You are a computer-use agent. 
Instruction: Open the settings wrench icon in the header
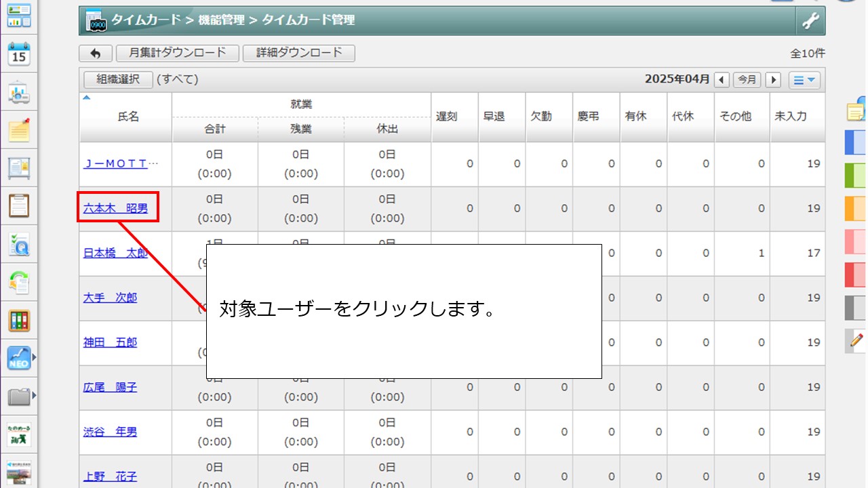click(811, 21)
